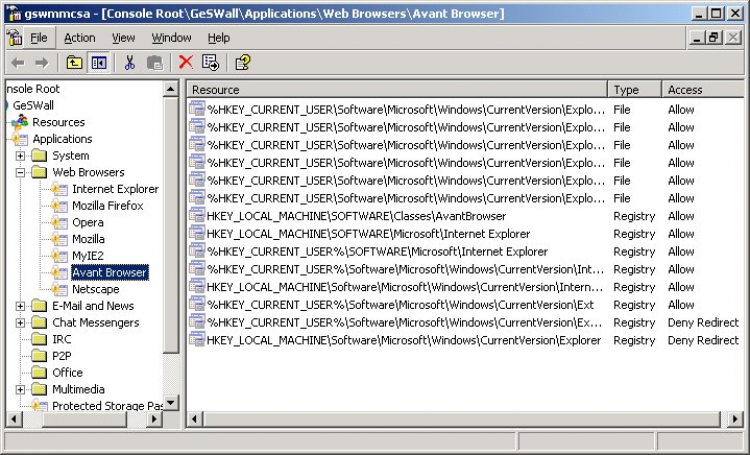
Task: Click the Export List toolbar icon
Action: (210, 62)
